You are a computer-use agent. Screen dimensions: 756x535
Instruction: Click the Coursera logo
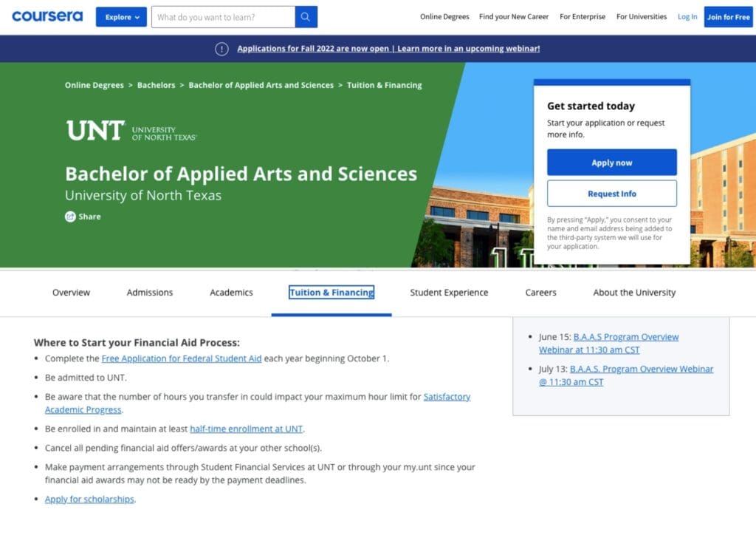point(47,16)
